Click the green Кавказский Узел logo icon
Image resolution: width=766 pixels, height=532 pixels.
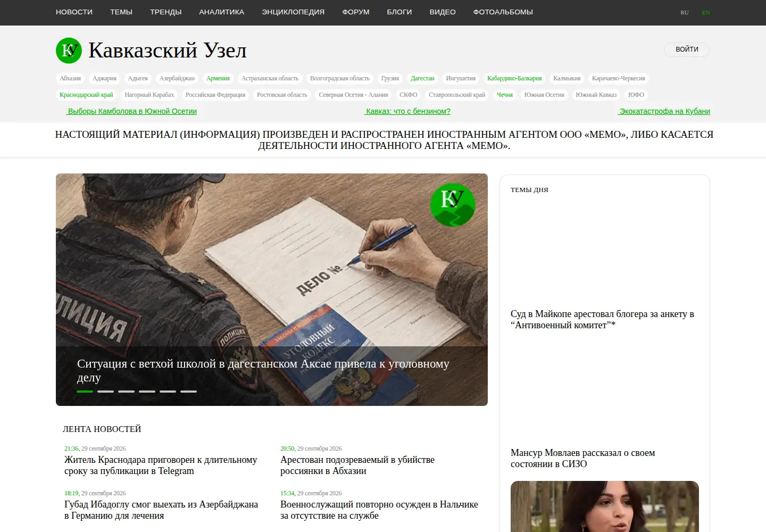coord(69,50)
